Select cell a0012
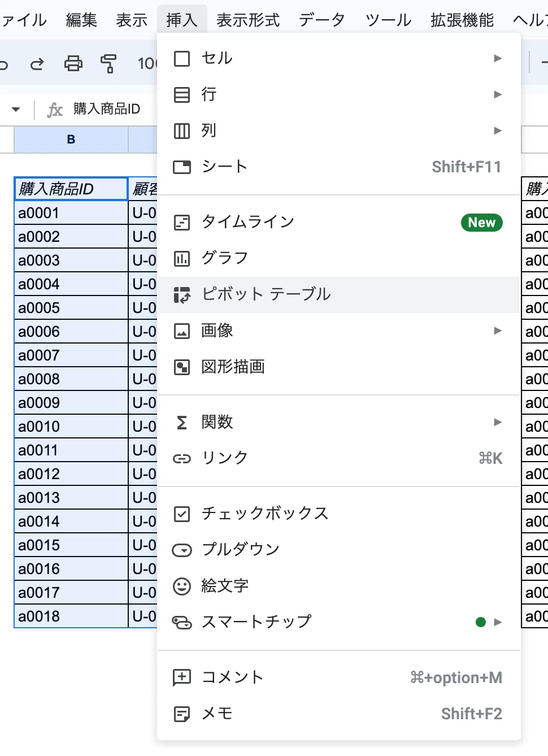548x756 pixels. 71,474
